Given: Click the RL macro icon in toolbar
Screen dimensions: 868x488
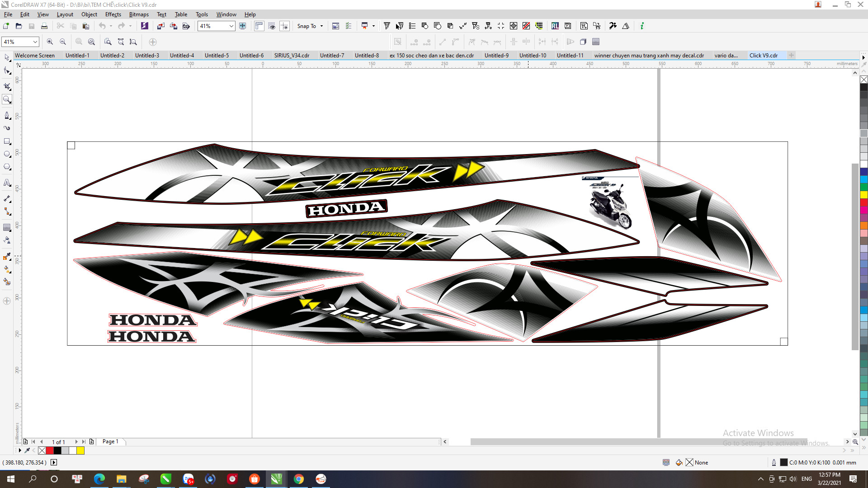Looking at the screenshot, I should tap(555, 26).
